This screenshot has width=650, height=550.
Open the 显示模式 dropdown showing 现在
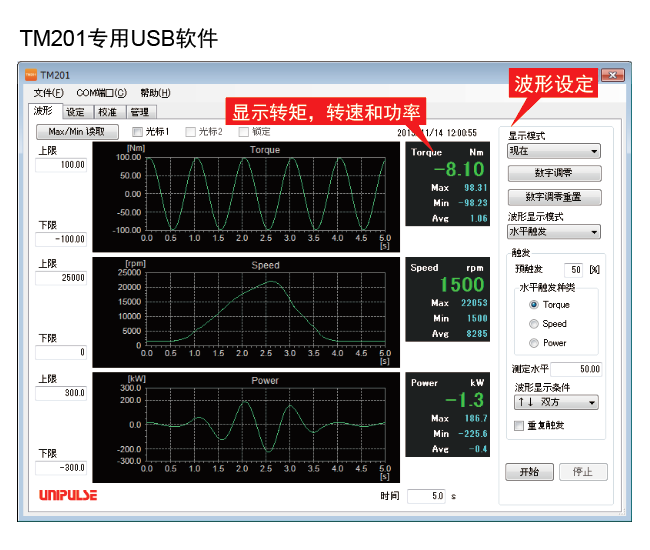tap(554, 151)
